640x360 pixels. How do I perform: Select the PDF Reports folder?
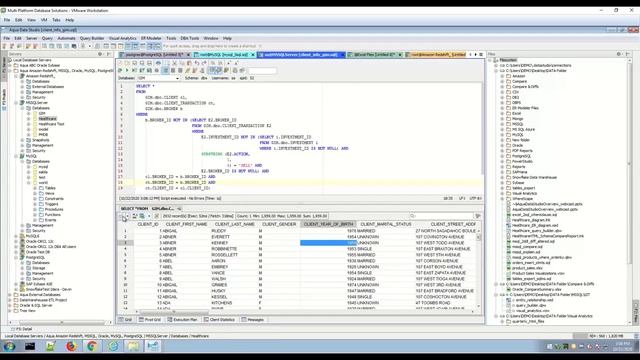point(522,151)
